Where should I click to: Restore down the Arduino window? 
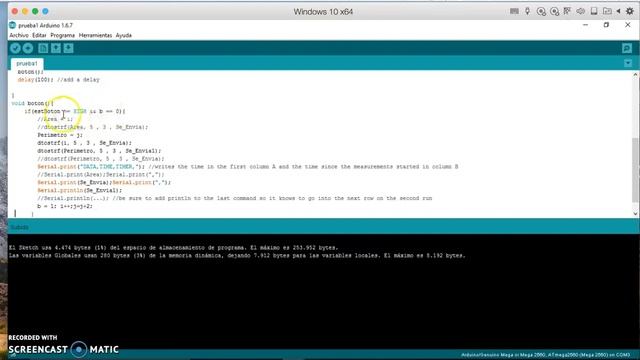(607, 25)
